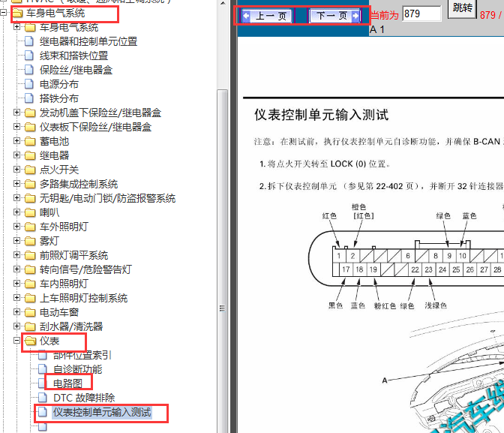Click the 喇叭 folder icon
504x433 pixels.
click(x=30, y=212)
